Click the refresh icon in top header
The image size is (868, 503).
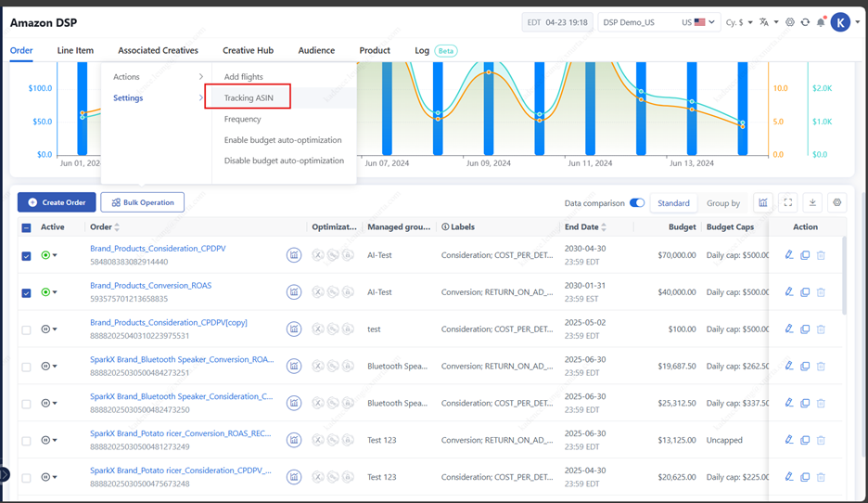(x=805, y=22)
